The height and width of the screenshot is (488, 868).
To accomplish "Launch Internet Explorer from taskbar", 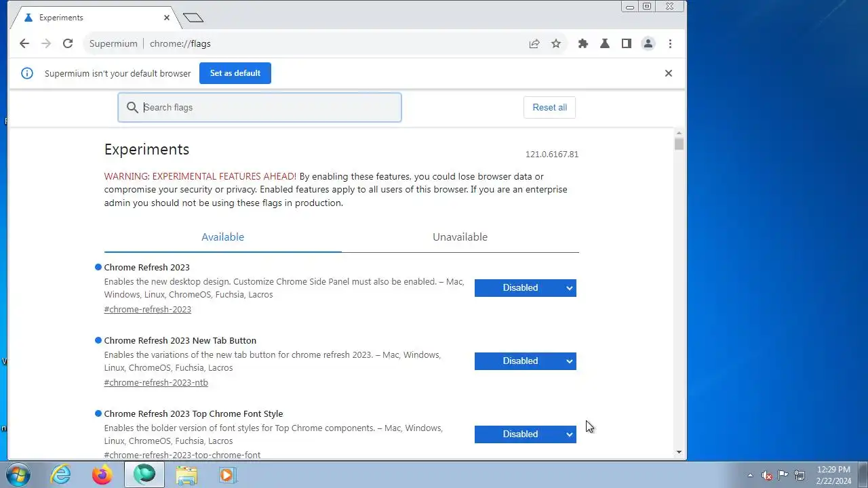I will (61, 474).
